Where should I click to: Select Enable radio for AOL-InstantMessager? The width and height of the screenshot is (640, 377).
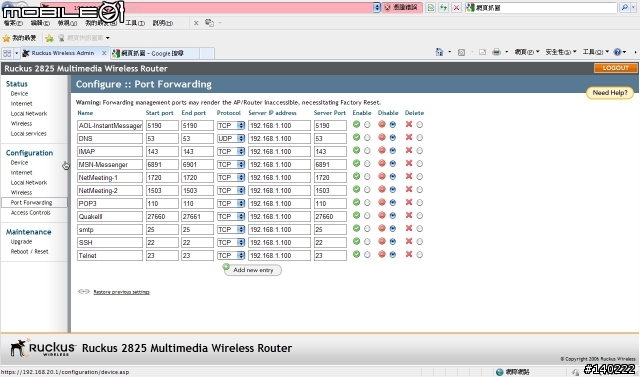pyautogui.click(x=367, y=125)
